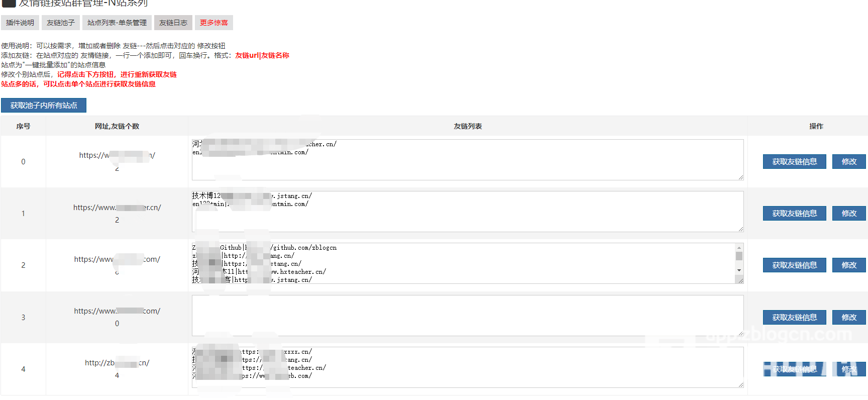Open 站点列表-单条管理 tab
Viewport: 868px width, 400px height.
pos(117,23)
